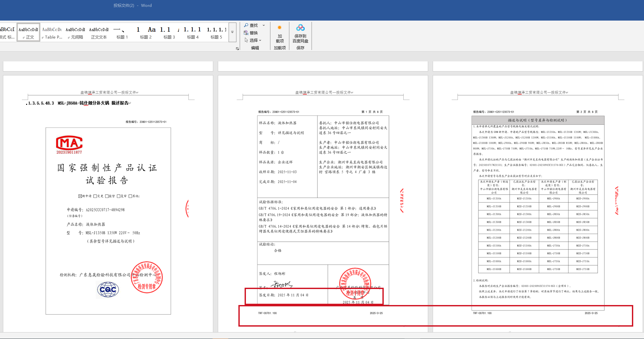Image resolution: width=644 pixels, height=339 pixels.
Task: Click the CQC logo in the document
Action: pos(108,290)
